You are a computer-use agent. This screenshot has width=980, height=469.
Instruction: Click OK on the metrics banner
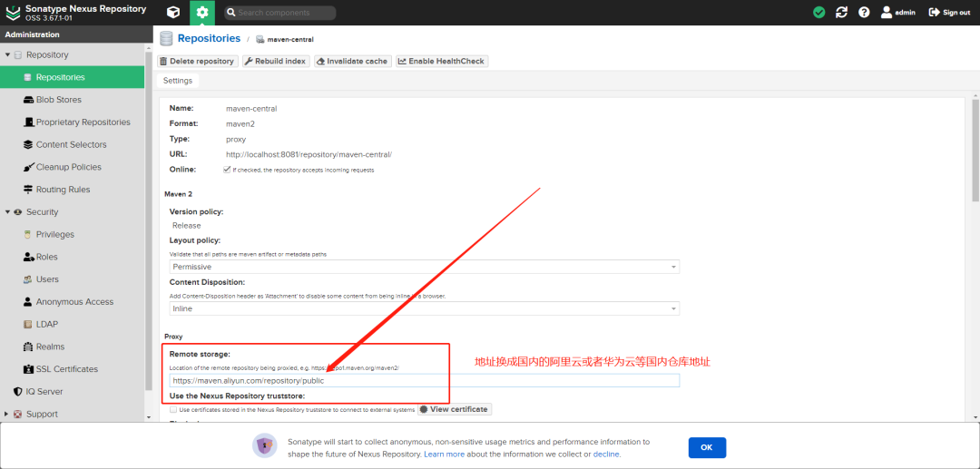pyautogui.click(x=707, y=448)
